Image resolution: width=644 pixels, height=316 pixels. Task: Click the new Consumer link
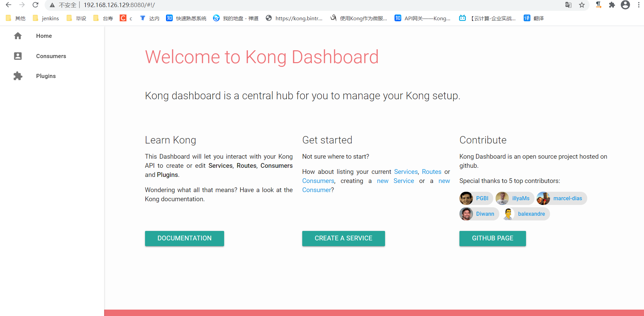click(316, 190)
